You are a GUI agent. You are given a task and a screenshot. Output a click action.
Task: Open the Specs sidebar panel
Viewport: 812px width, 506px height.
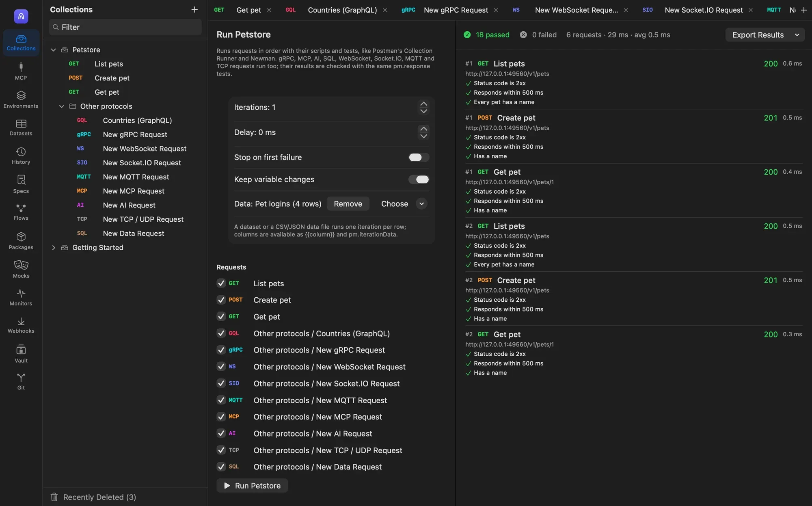click(x=21, y=184)
